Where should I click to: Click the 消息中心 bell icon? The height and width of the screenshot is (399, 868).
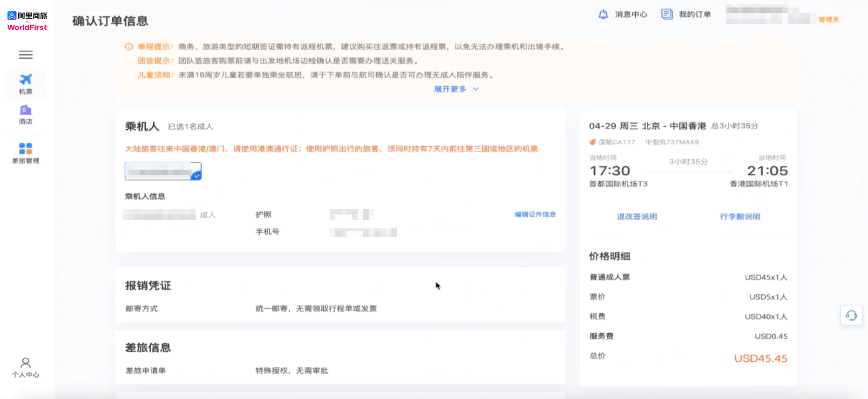click(603, 14)
